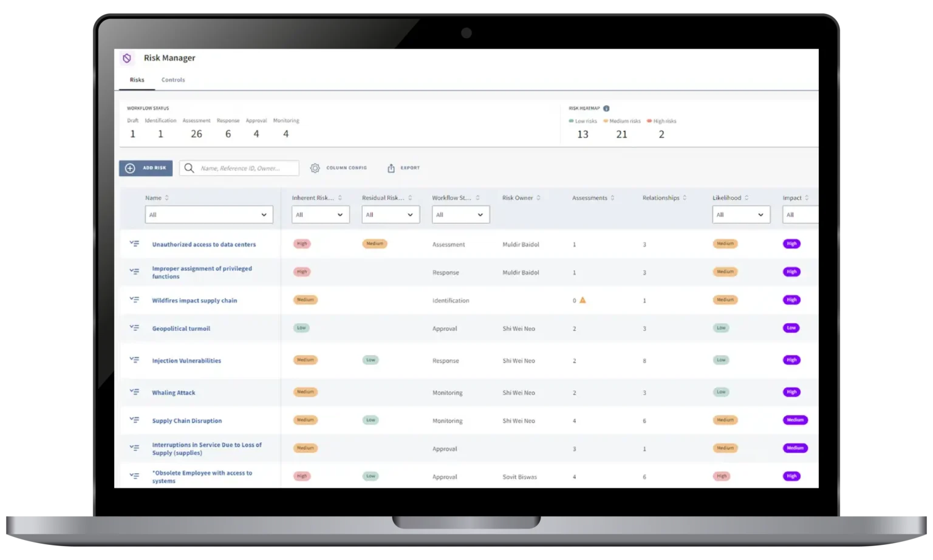Click the Export share icon
Image resolution: width=933 pixels, height=560 pixels.
[391, 168]
